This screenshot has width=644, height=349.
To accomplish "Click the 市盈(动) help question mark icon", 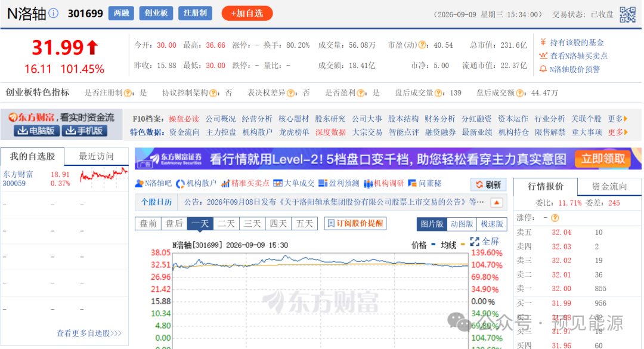I will (x=422, y=45).
